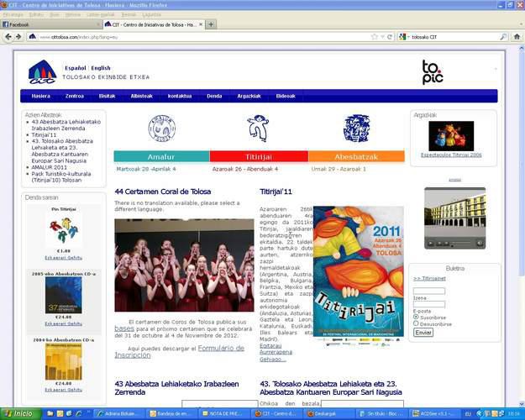
Task: Open the Espectaculos Titirijai 2006 photo thumbnail
Action: point(451,136)
